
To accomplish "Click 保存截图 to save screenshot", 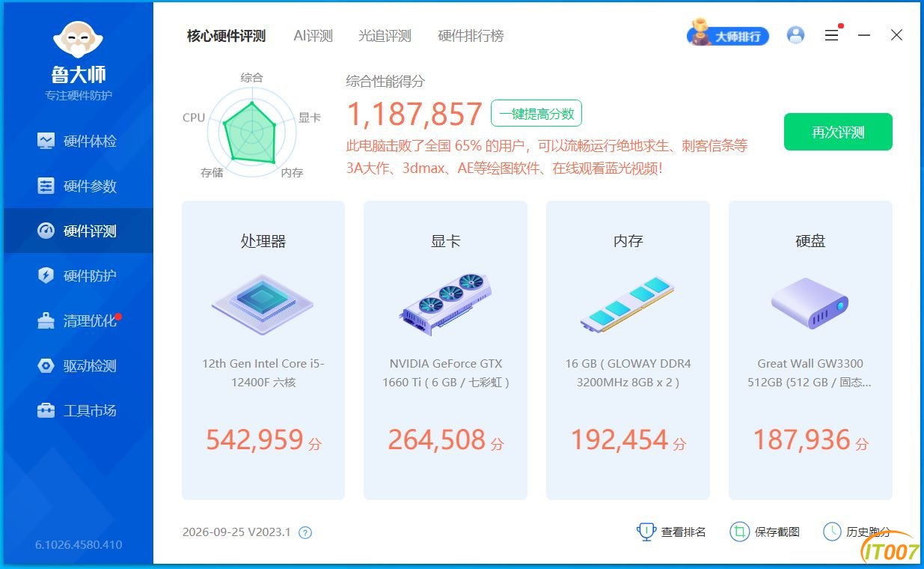I will point(765,532).
